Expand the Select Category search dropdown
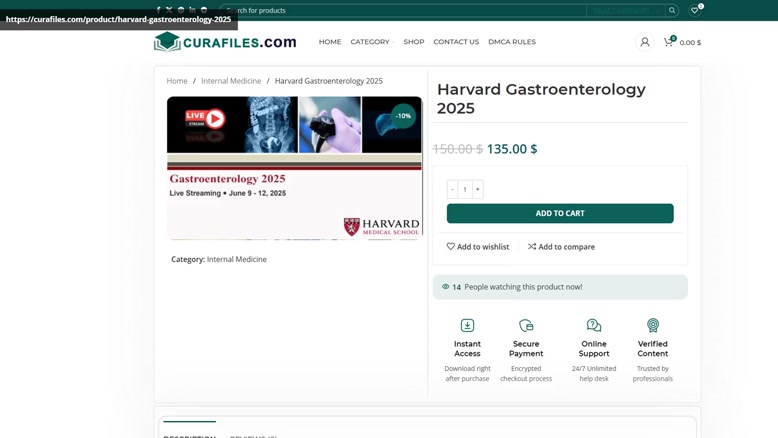 click(625, 10)
